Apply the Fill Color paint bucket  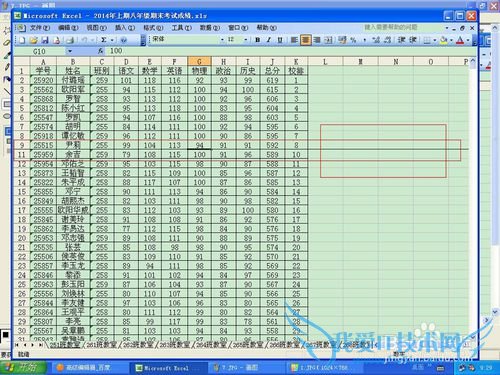coord(444,40)
